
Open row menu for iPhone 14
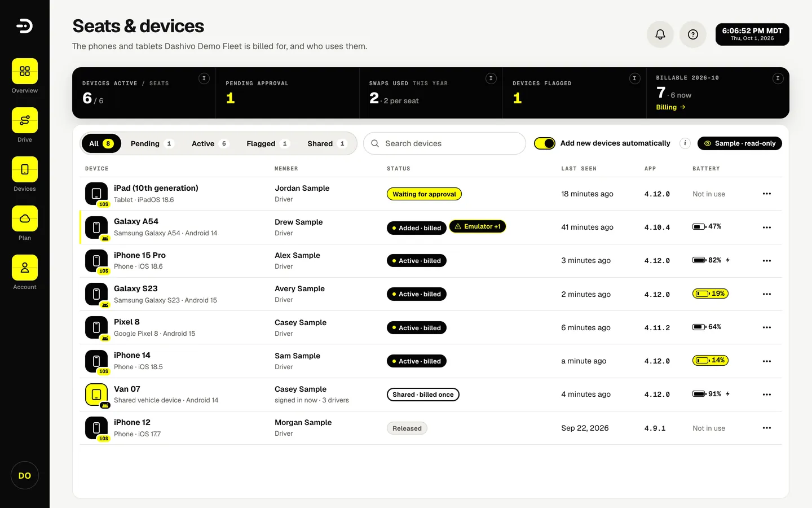(x=767, y=361)
